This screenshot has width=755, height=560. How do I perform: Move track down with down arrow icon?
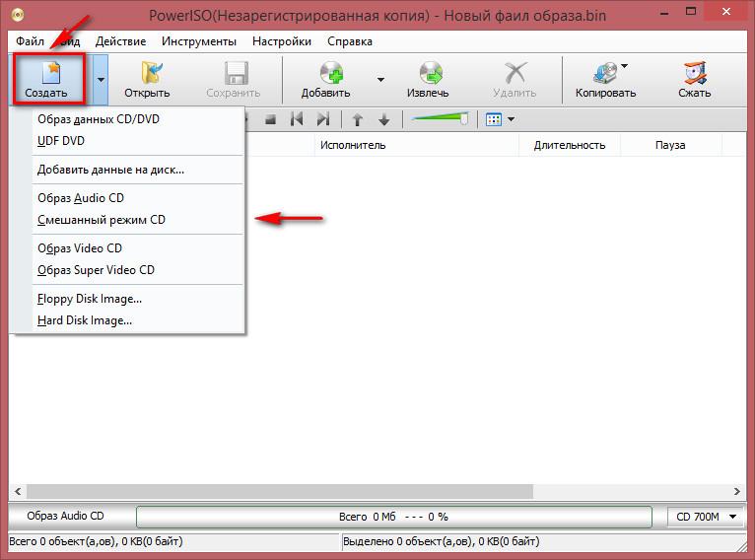[383, 119]
